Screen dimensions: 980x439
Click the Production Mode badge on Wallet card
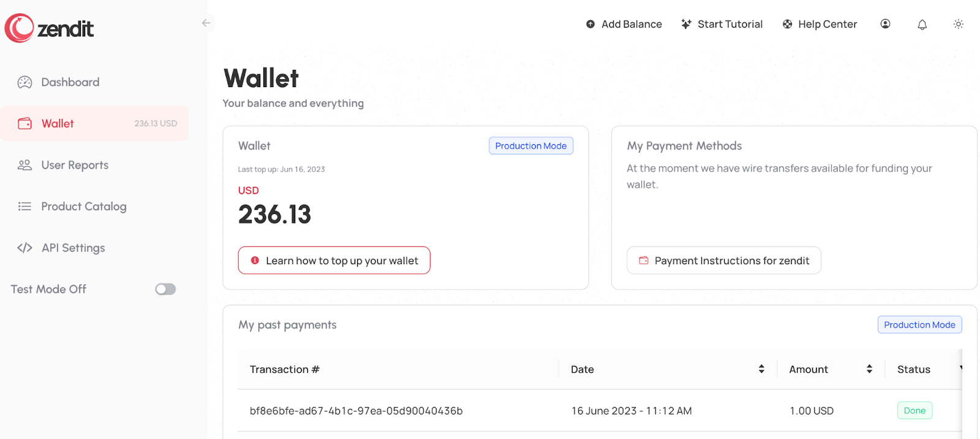tap(530, 145)
